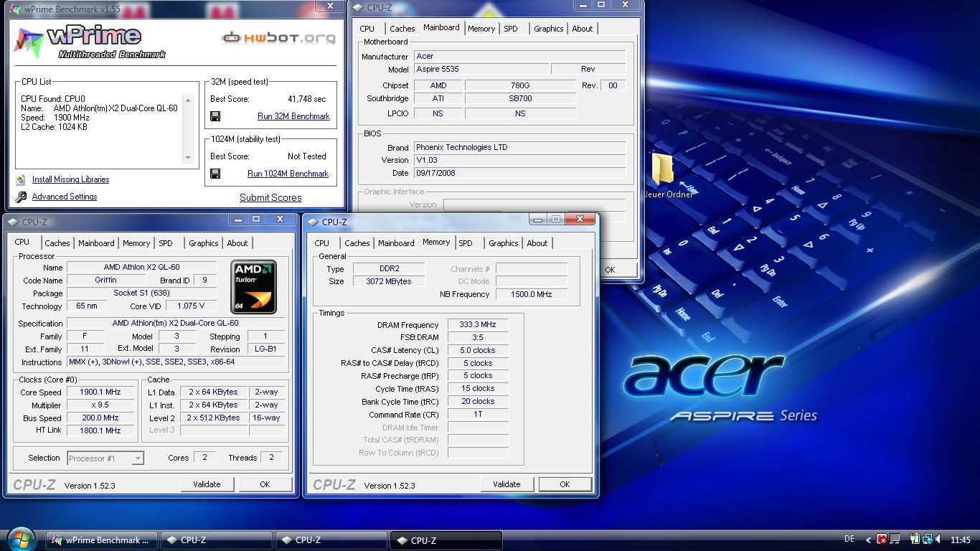
Task: Open the Windows Start orb
Action: [x=20, y=538]
